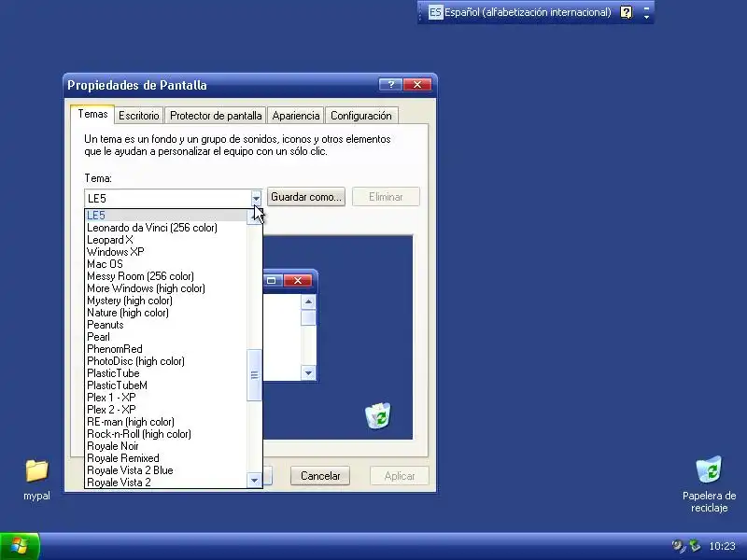Choose RE-man (high color) theme
747x560 pixels.
(x=166, y=422)
